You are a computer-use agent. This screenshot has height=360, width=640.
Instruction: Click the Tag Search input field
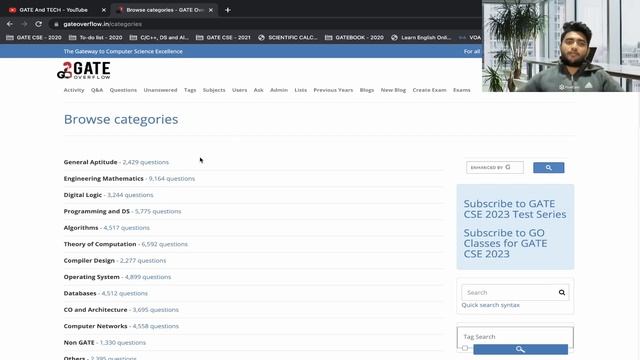(x=515, y=336)
